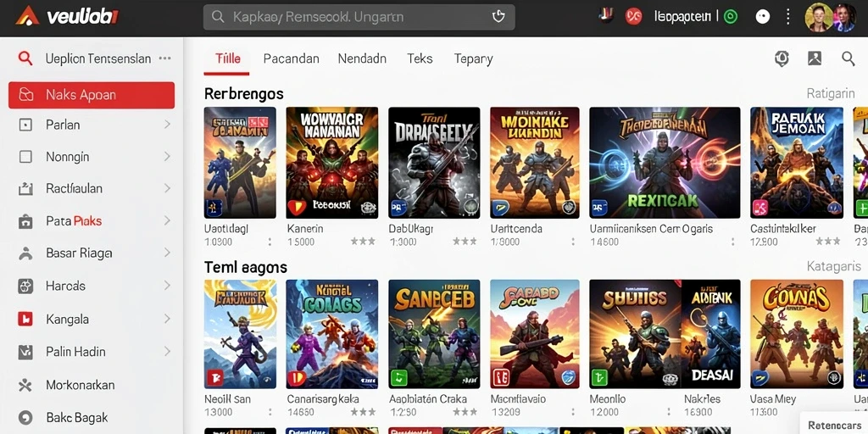This screenshot has width=868, height=434.
Task: Click the magnifier icon right of the tabs
Action: [848, 58]
